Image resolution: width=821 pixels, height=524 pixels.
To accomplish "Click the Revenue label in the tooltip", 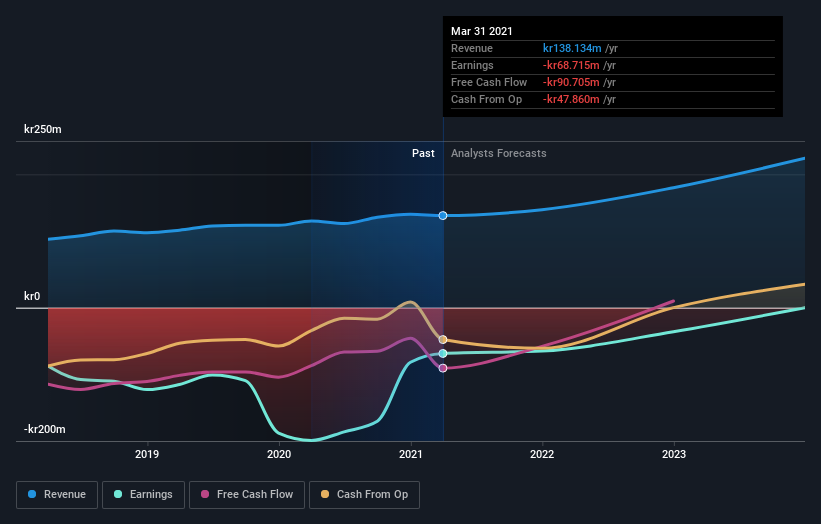I will (472, 48).
